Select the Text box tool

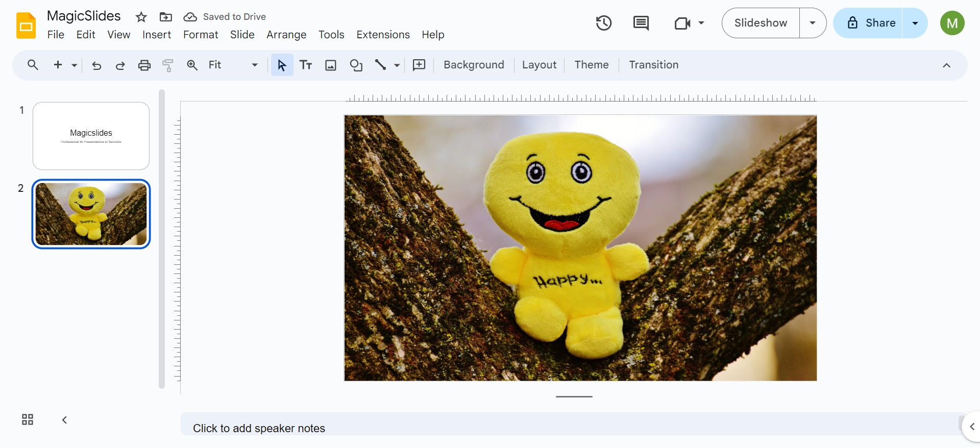pyautogui.click(x=306, y=65)
